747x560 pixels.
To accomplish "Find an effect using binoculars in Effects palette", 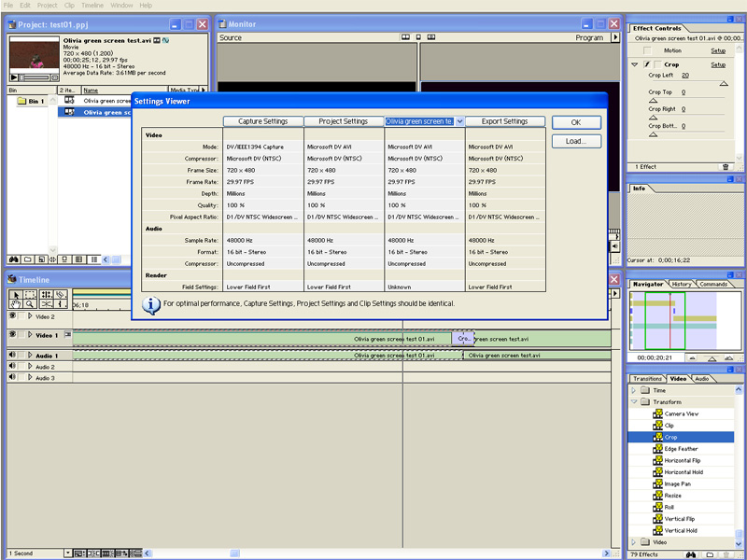I will [x=690, y=554].
